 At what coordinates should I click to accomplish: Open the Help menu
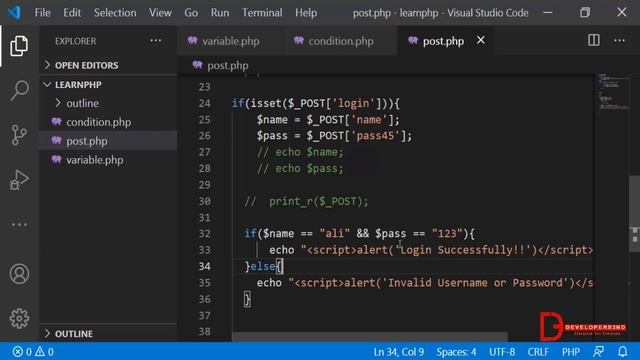point(306,13)
